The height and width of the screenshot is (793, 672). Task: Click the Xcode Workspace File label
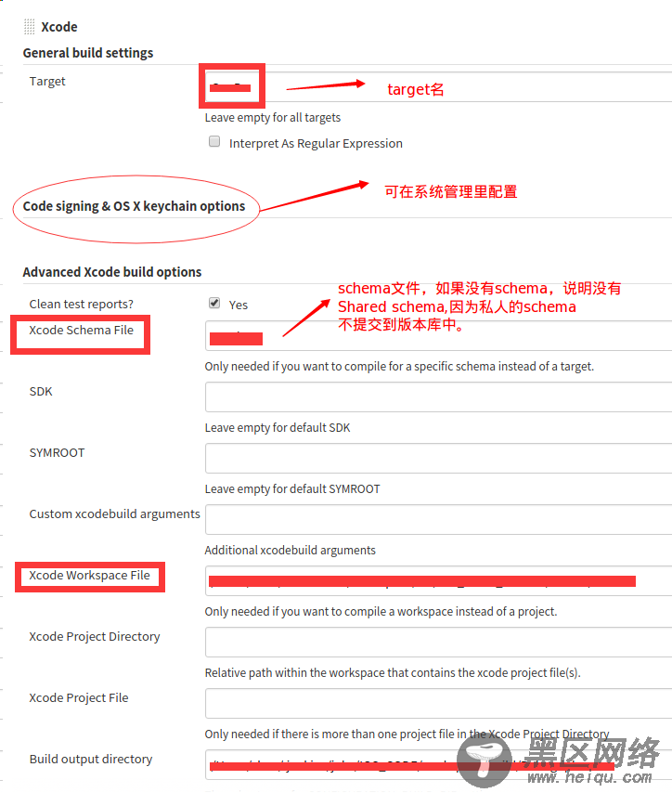89,576
